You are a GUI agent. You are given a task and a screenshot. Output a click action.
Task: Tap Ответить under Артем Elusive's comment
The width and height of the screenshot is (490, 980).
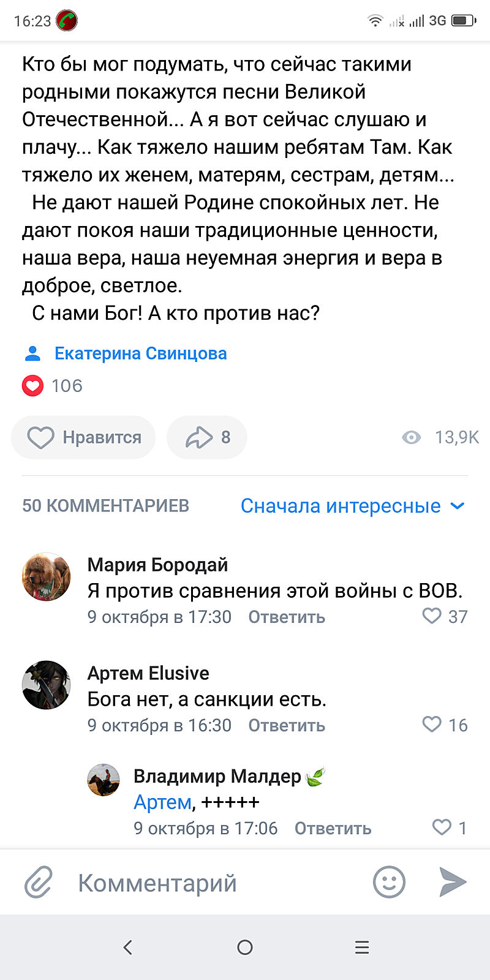pyautogui.click(x=287, y=725)
